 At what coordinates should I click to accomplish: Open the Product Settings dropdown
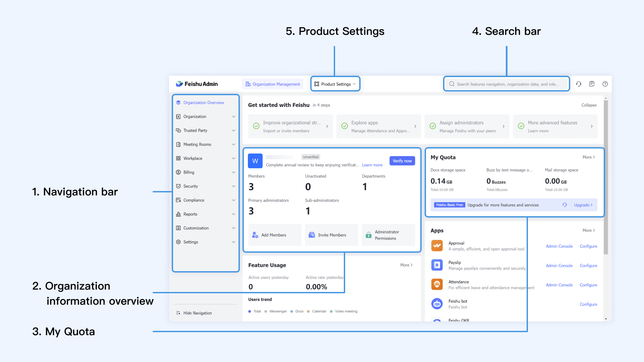(x=335, y=84)
